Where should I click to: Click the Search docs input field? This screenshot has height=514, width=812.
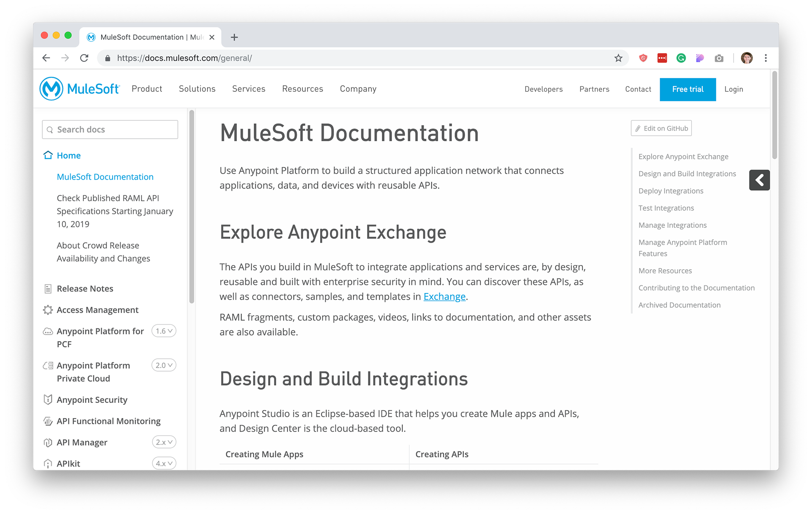[x=110, y=129]
